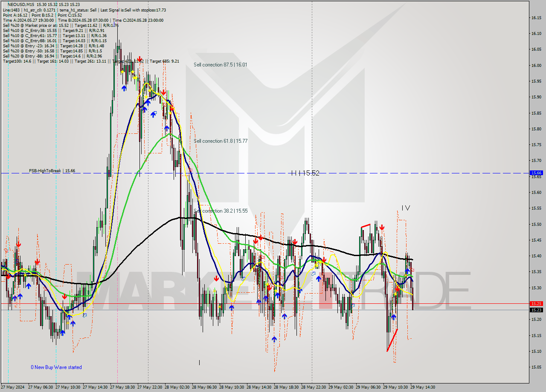
Task: Click the '29 May 06:30' time label
Action: tap(368, 387)
